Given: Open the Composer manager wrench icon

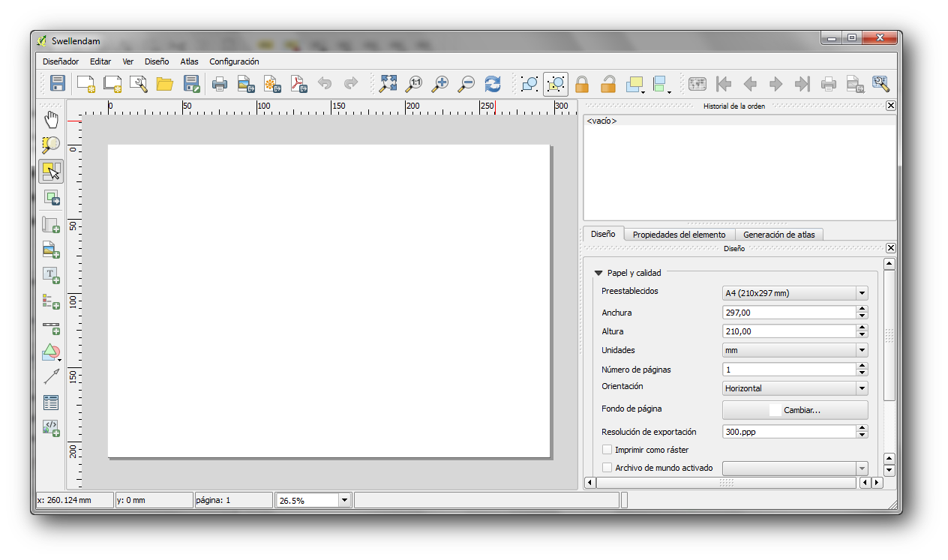Looking at the screenshot, I should click(x=139, y=83).
